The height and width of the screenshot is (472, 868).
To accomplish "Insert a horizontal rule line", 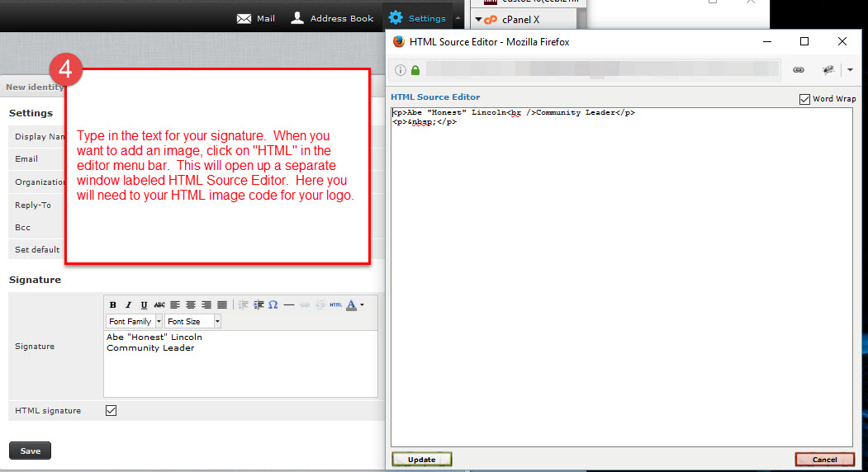I will (289, 305).
